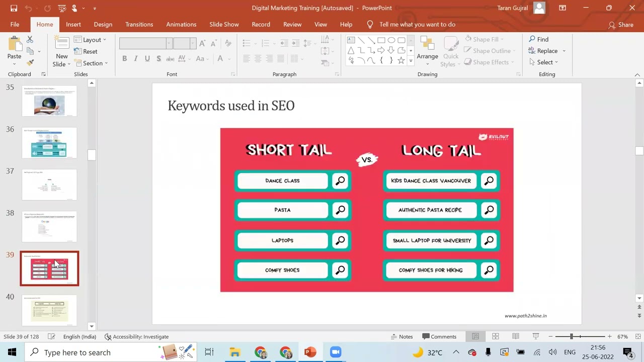Open the Animations ribbon tab

click(181, 24)
